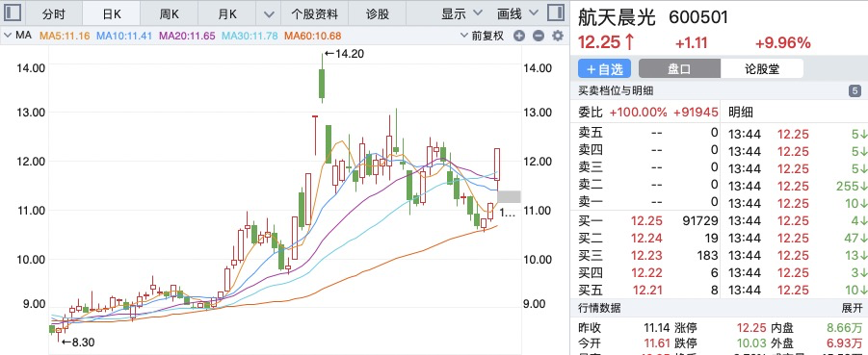
Task: Open the 画线 dropdown menu
Action: [517, 13]
